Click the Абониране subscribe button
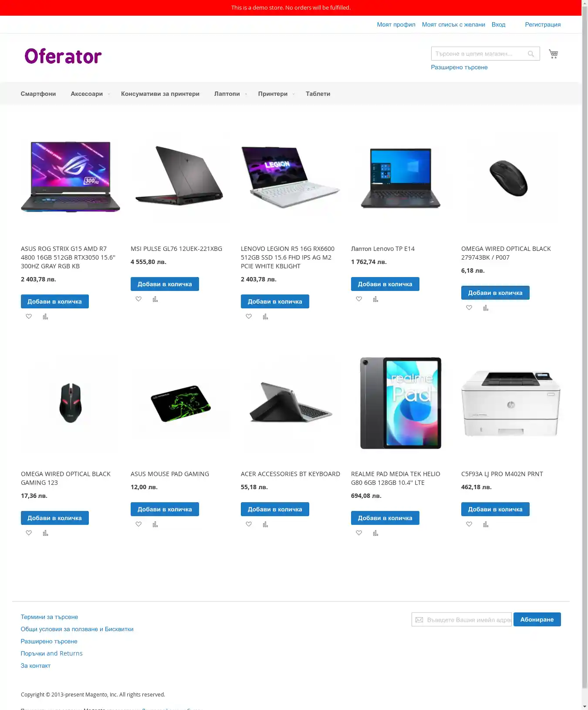The height and width of the screenshot is (710, 588). tap(537, 619)
